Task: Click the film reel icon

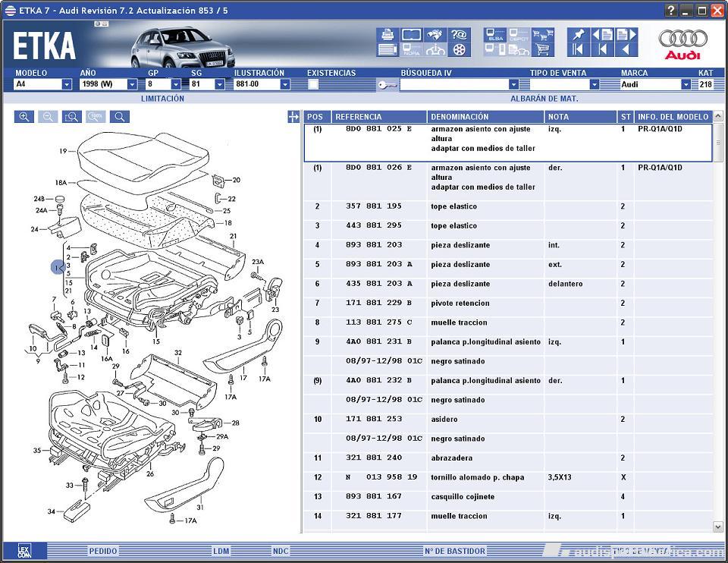Action: 459,50
